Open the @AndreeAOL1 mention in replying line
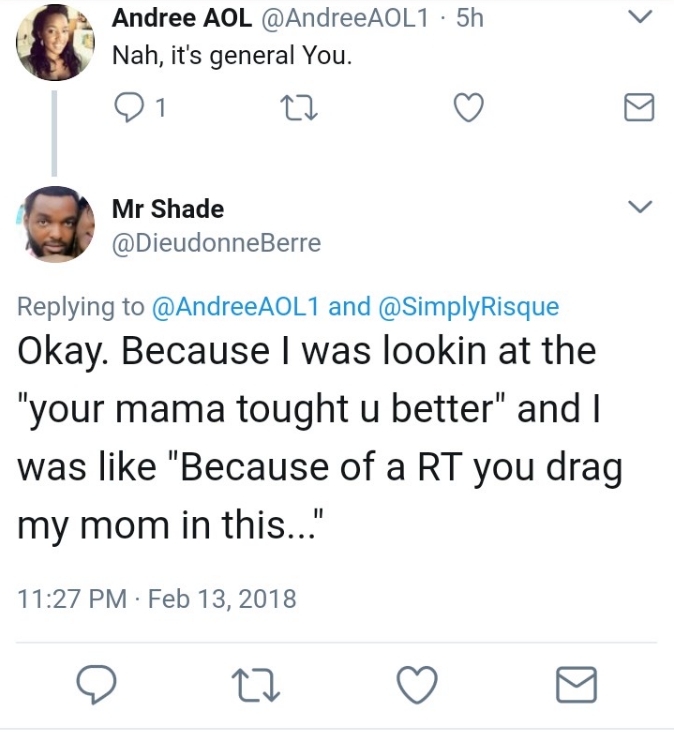Screen dimensions: 674x754 point(235,307)
